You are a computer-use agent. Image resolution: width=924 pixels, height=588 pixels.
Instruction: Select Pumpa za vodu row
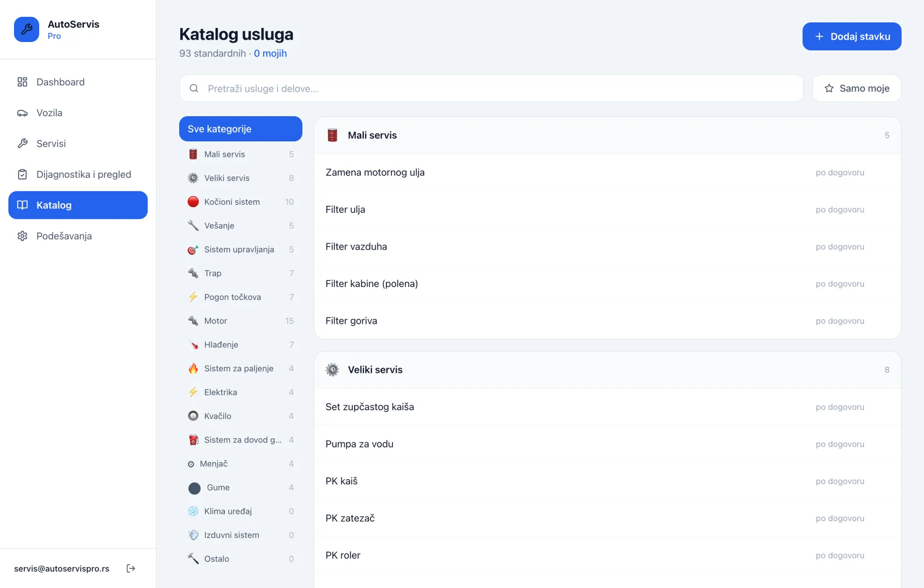(607, 444)
